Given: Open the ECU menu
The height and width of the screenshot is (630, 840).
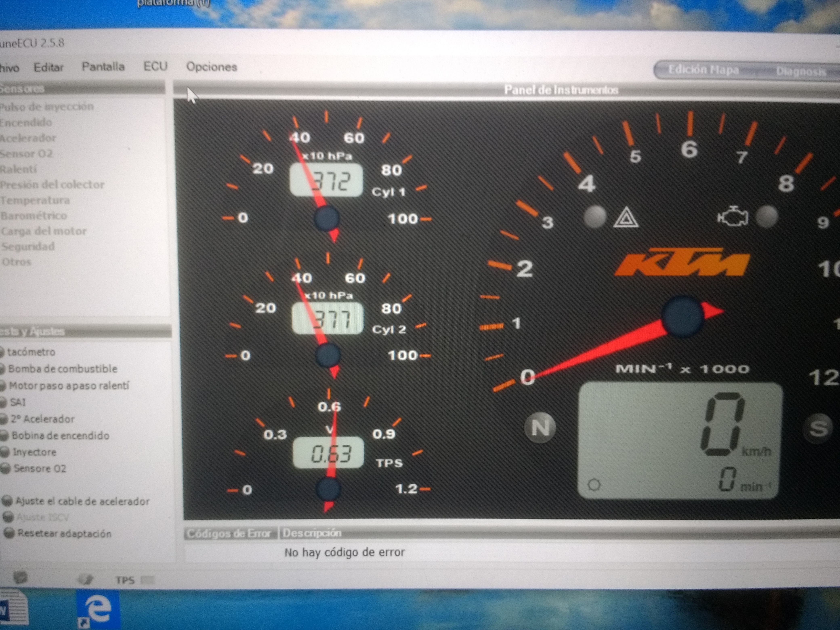Looking at the screenshot, I should (x=155, y=66).
